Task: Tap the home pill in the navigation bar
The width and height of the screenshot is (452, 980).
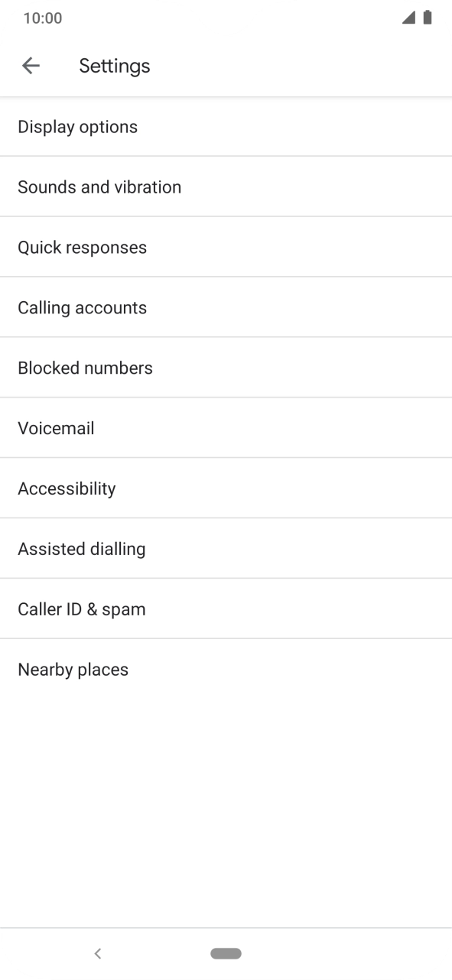Action: point(226,953)
